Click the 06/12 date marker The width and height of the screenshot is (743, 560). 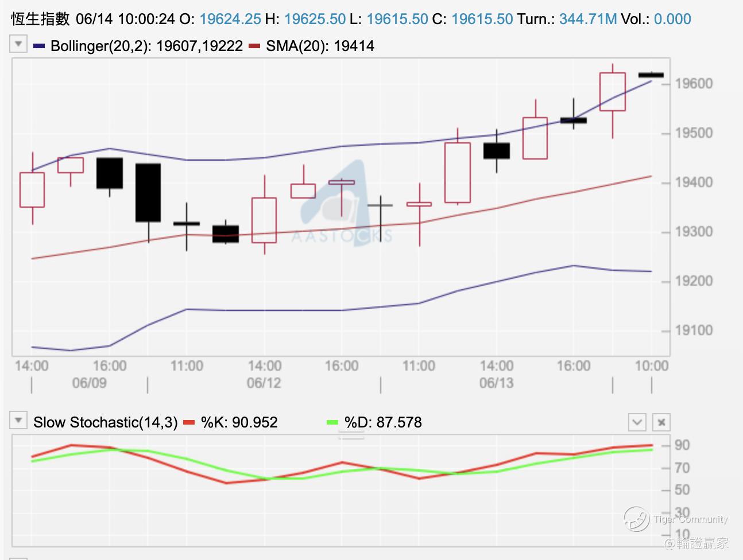[264, 383]
